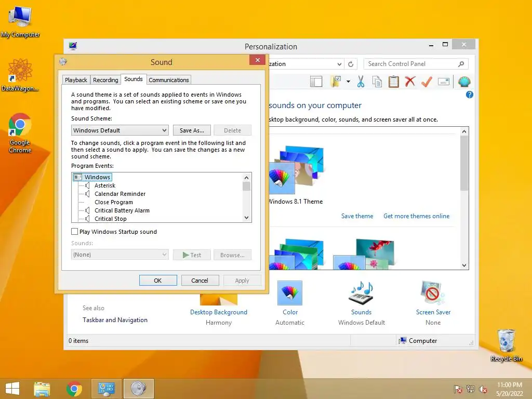Click Program Events list scroll down arrow
This screenshot has height=399, width=532.
coord(247,218)
